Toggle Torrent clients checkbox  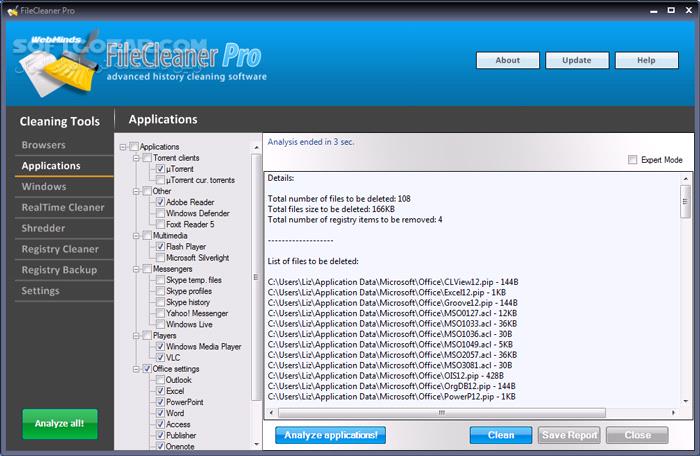click(147, 158)
